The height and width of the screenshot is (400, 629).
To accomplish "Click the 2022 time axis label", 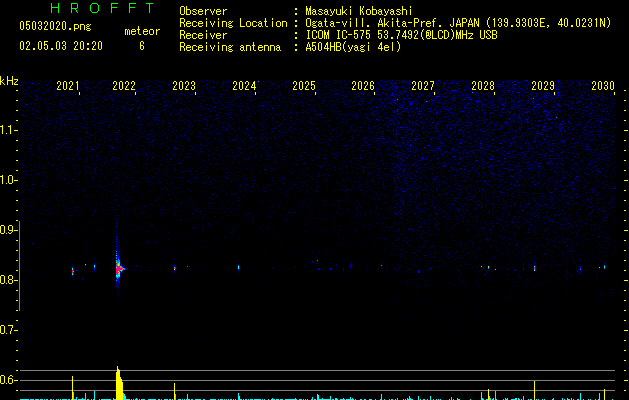I will click(x=124, y=86).
